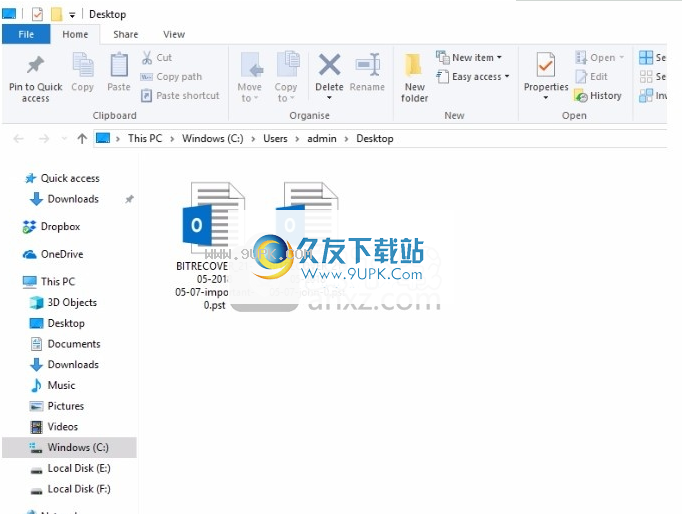Click the Cut scissors icon
This screenshot has width=682, height=514.
[x=147, y=57]
